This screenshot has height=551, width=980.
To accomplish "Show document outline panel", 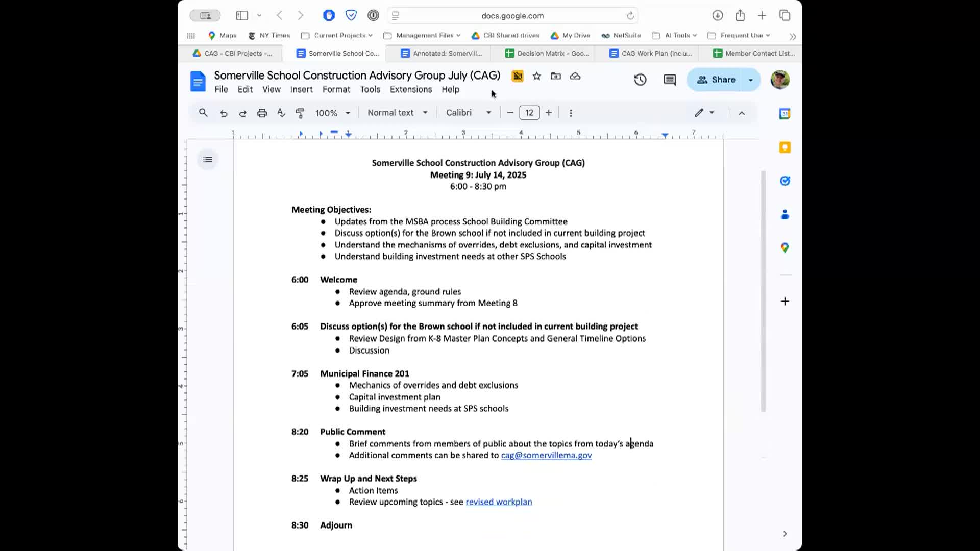I will pos(208,160).
